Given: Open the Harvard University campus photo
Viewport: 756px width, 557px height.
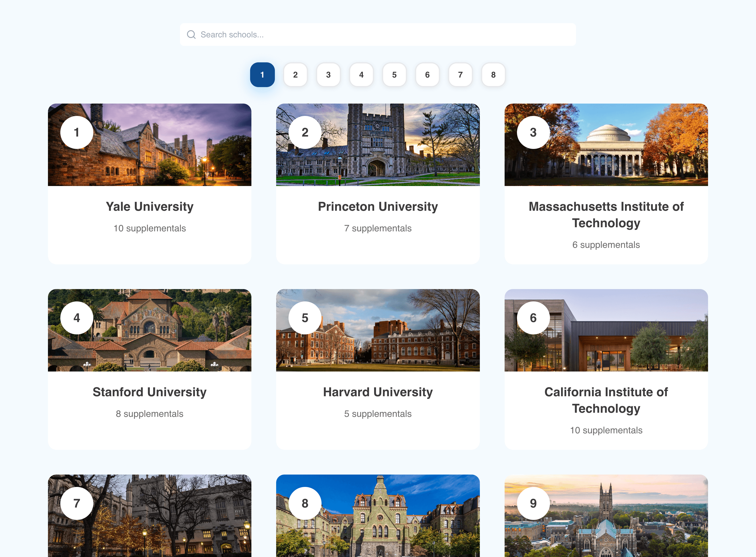Looking at the screenshot, I should tap(378, 330).
